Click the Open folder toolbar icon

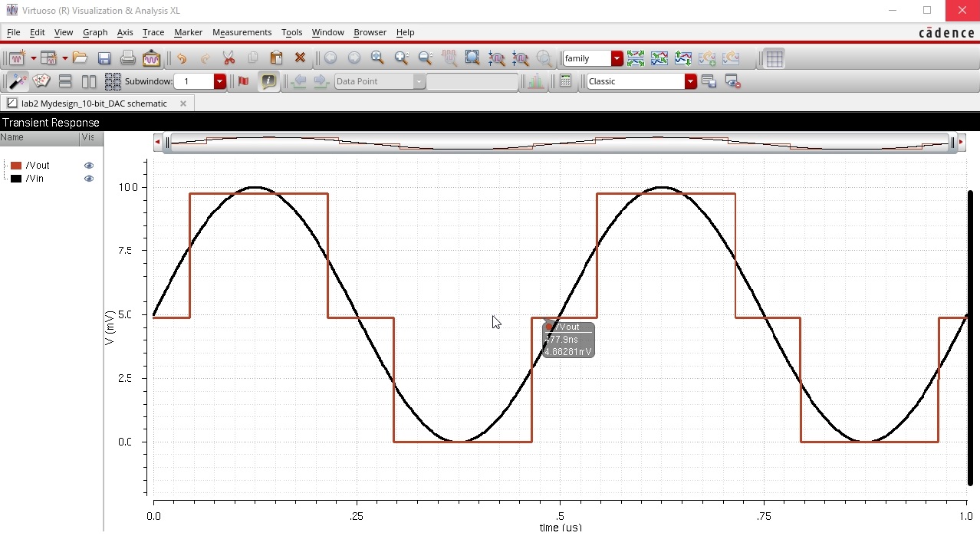(81, 58)
